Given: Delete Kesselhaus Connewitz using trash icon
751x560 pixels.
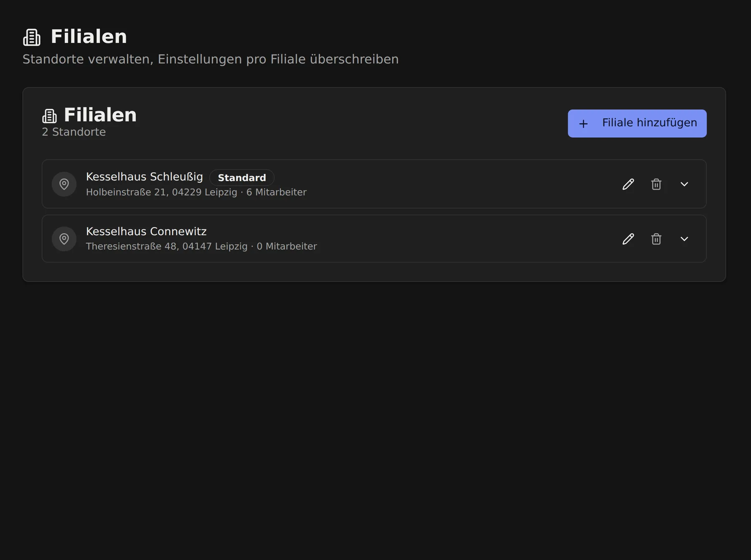Looking at the screenshot, I should click(x=656, y=239).
